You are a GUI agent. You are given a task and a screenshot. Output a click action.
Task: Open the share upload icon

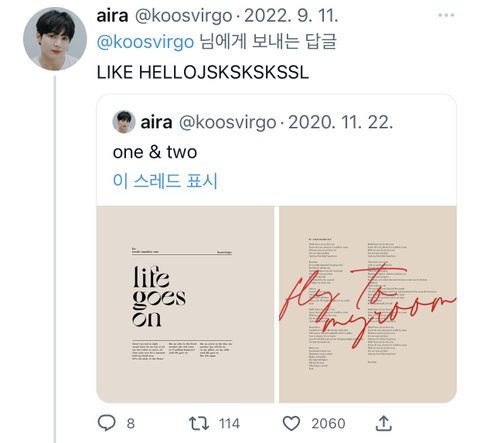coord(384,423)
